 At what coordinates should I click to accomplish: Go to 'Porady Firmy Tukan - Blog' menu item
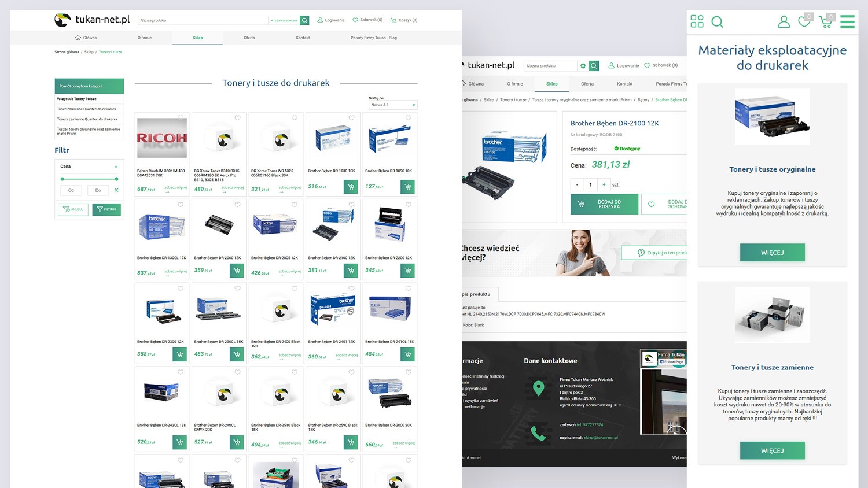(x=373, y=38)
